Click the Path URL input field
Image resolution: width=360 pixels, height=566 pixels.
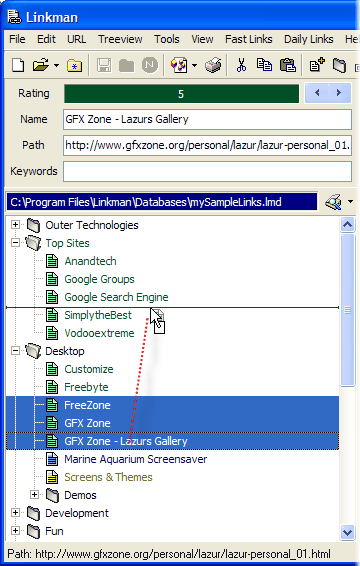click(207, 145)
